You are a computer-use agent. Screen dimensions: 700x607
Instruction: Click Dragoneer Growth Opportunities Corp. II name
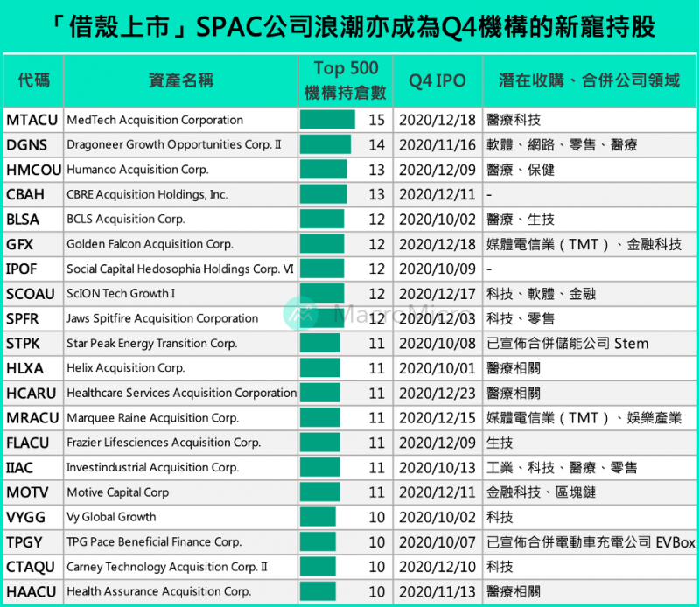pyautogui.click(x=174, y=145)
